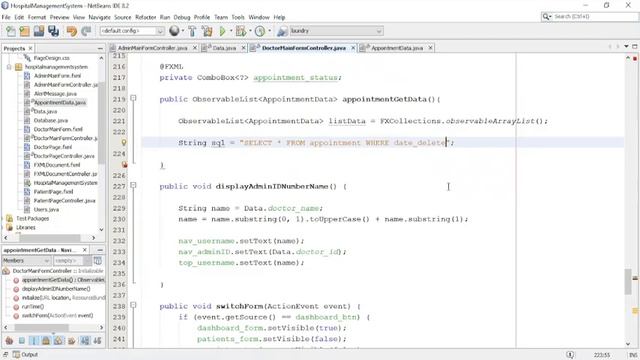Select switchForm(ActionEvent event) in Navigator
The width and height of the screenshot is (640, 360).
click(57, 316)
